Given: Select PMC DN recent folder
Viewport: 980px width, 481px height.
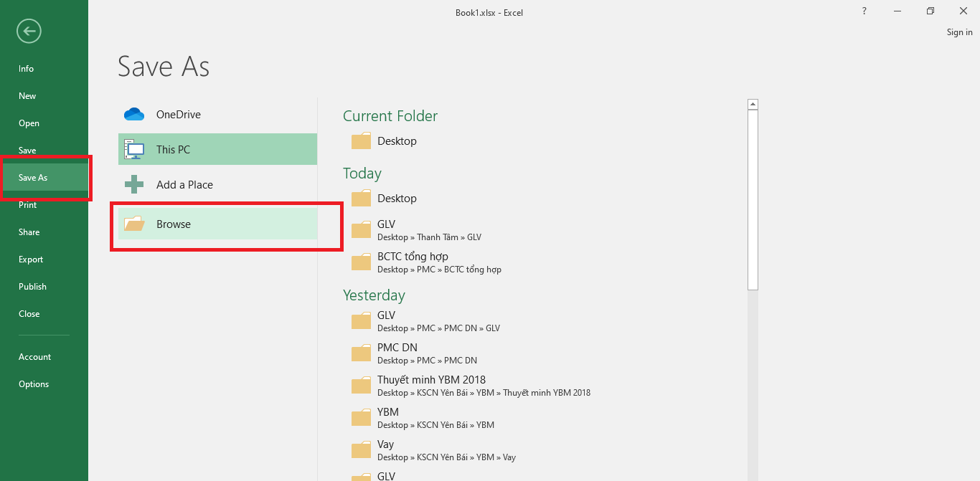Looking at the screenshot, I should click(x=397, y=348).
